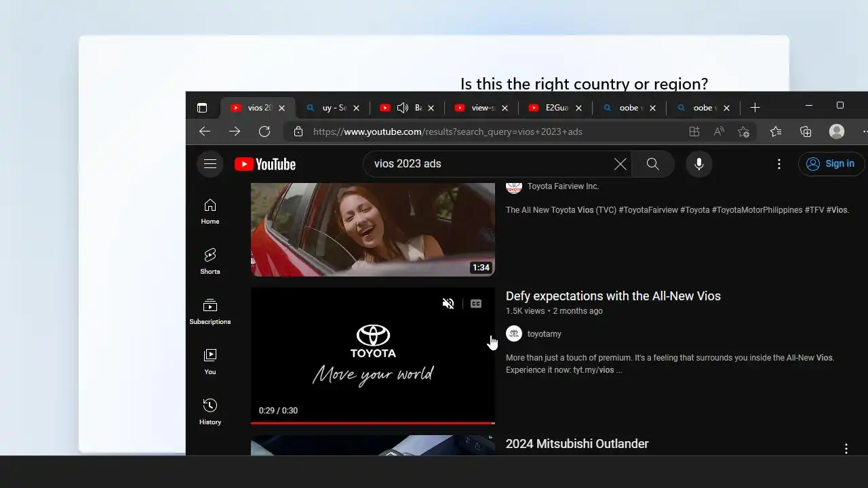Close the 'view-s' tab
Viewport: 868px width, 488px height.
[505, 108]
